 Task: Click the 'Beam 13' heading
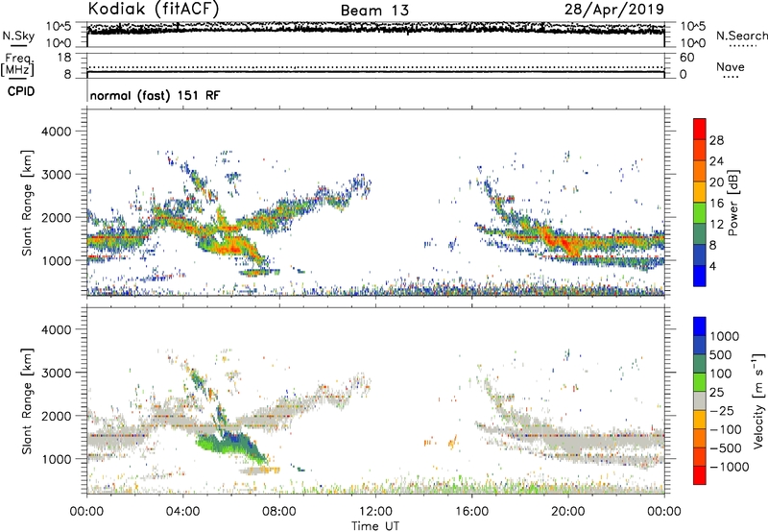coord(374,11)
